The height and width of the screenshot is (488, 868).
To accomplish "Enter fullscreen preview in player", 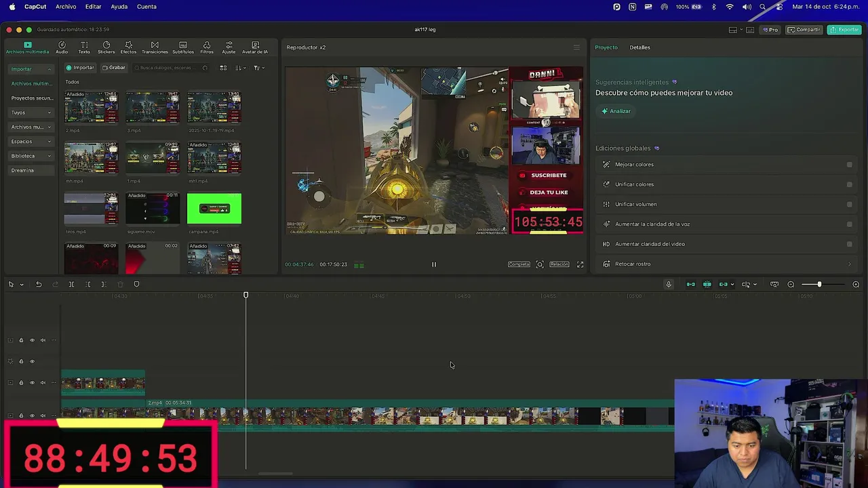I will click(x=580, y=264).
